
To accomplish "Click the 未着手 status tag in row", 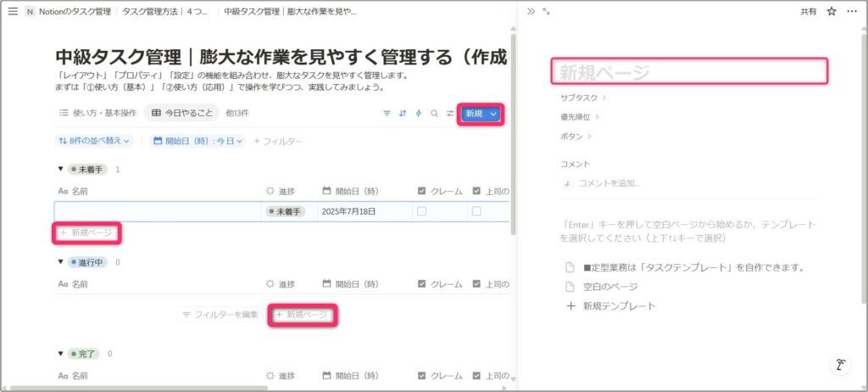I will (285, 211).
